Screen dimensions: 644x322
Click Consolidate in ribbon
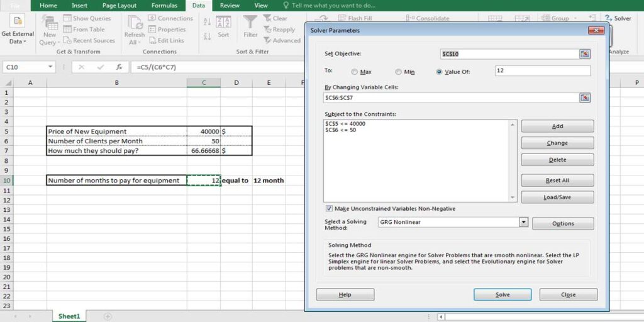[428, 18]
